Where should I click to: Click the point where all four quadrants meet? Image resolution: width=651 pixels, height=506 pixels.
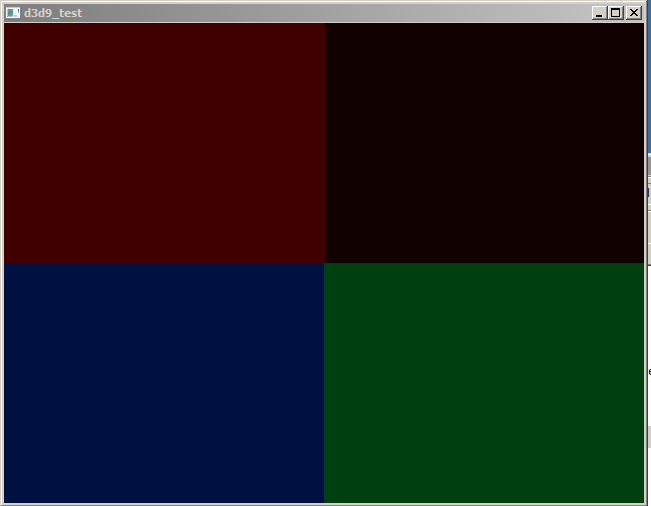(324, 263)
